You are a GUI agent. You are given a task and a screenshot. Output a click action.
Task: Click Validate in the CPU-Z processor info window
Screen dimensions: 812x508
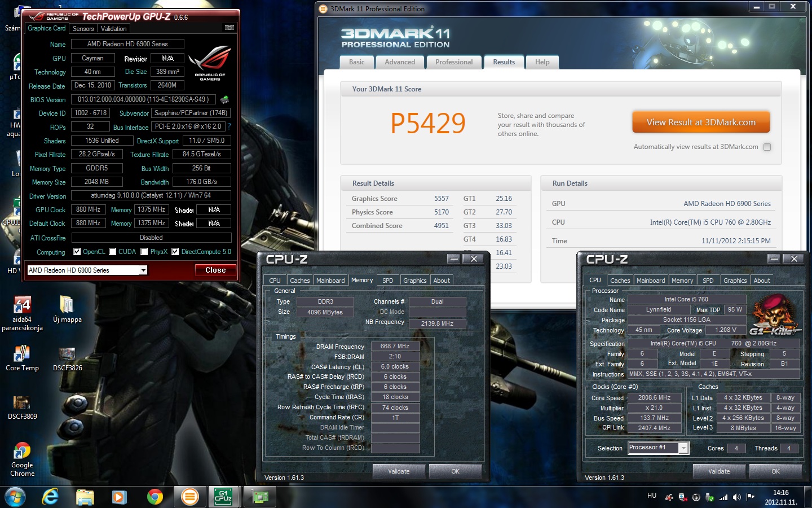pyautogui.click(x=719, y=471)
